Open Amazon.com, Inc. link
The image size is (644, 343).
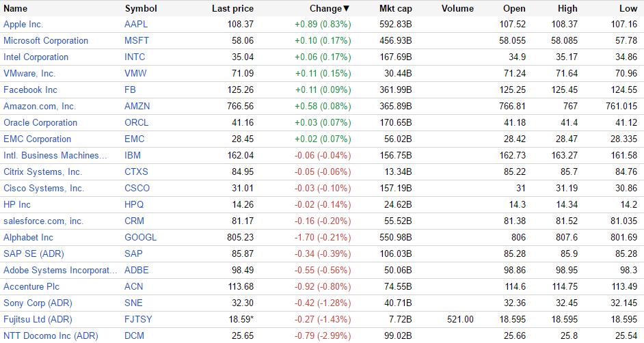[x=40, y=106]
